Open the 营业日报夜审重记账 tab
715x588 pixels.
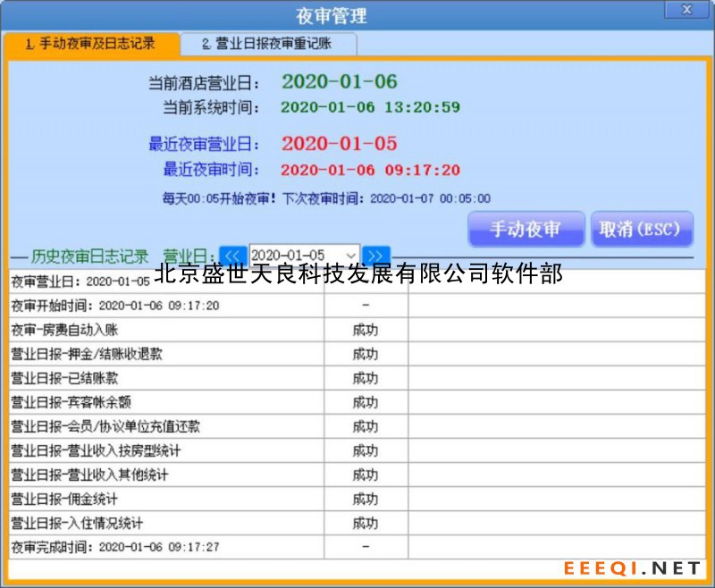click(x=269, y=44)
